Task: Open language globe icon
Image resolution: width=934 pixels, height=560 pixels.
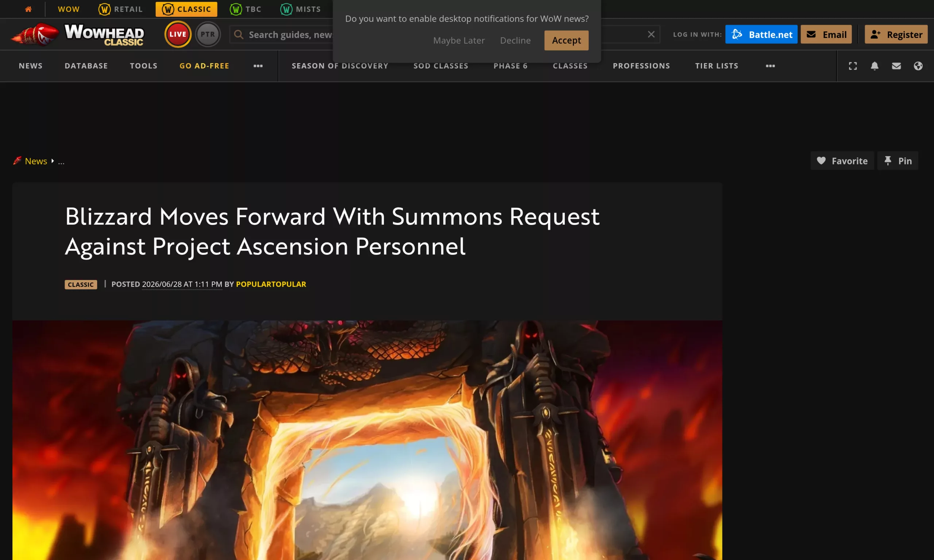Action: (918, 66)
